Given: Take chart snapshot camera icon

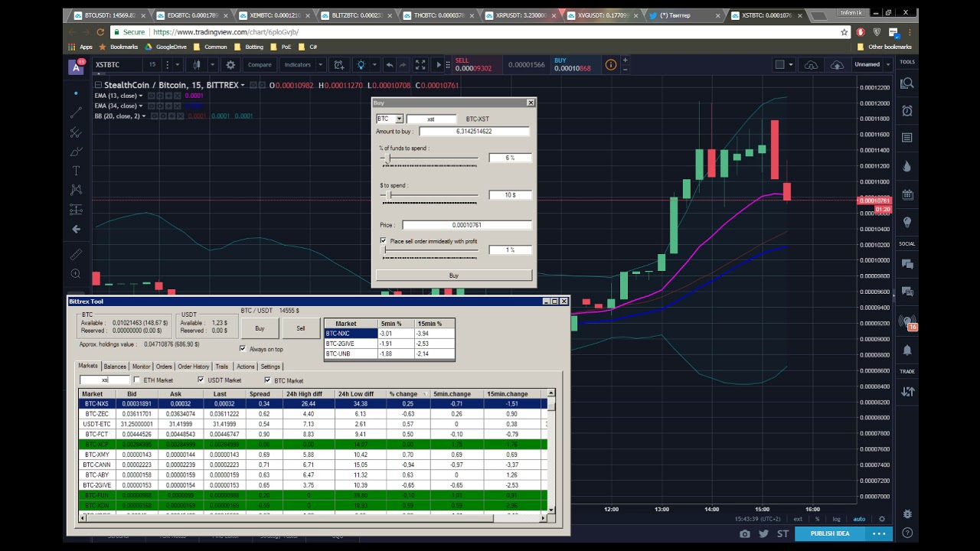Looking at the screenshot, I should click(x=745, y=533).
